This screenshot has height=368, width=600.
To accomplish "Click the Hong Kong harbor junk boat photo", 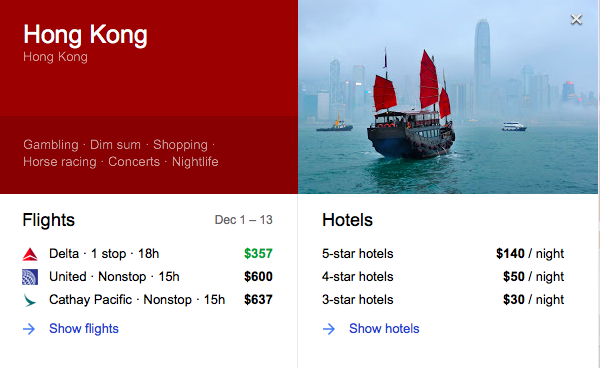I will 448,97.
